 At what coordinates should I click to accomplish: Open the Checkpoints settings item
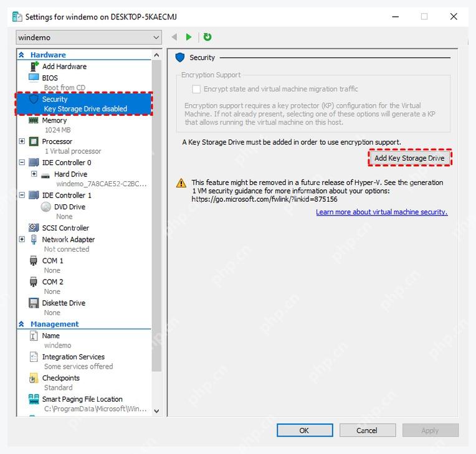tap(84, 382)
